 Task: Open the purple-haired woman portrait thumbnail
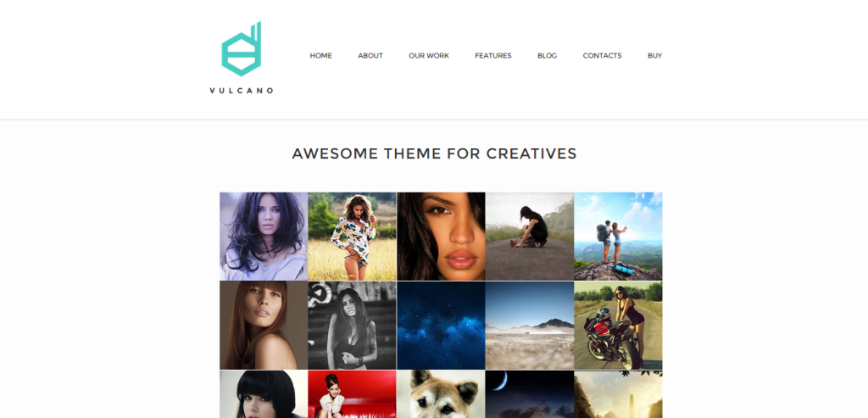(264, 237)
